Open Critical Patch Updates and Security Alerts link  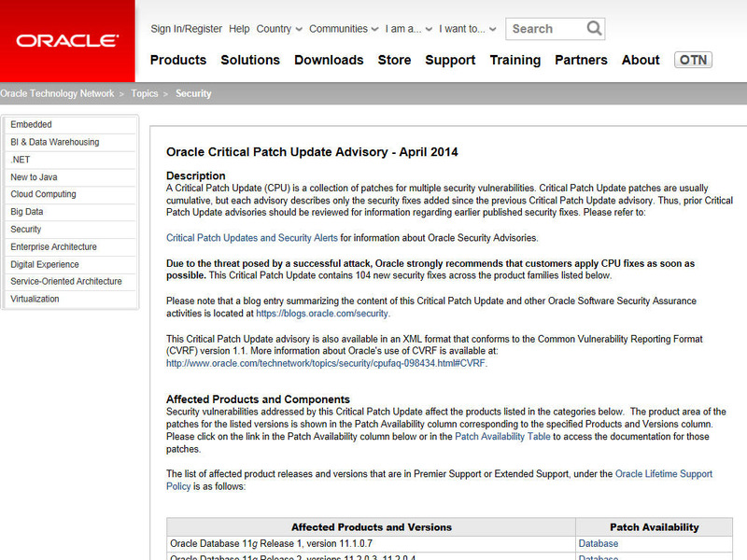click(251, 238)
